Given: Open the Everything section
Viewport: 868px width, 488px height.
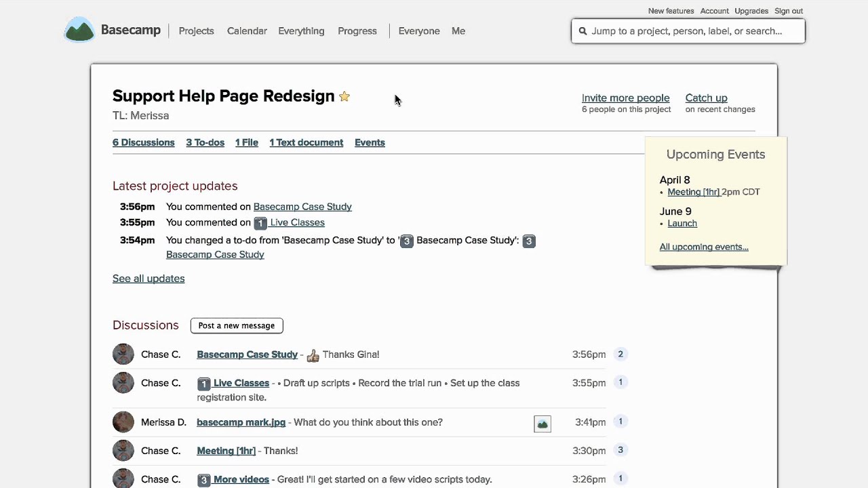Looking at the screenshot, I should point(301,31).
